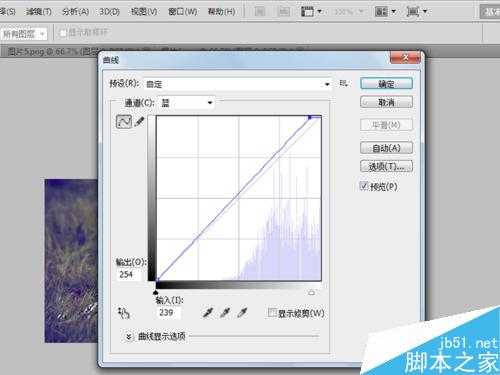
Task: Click the black point slider under the graph
Action: click(x=156, y=292)
